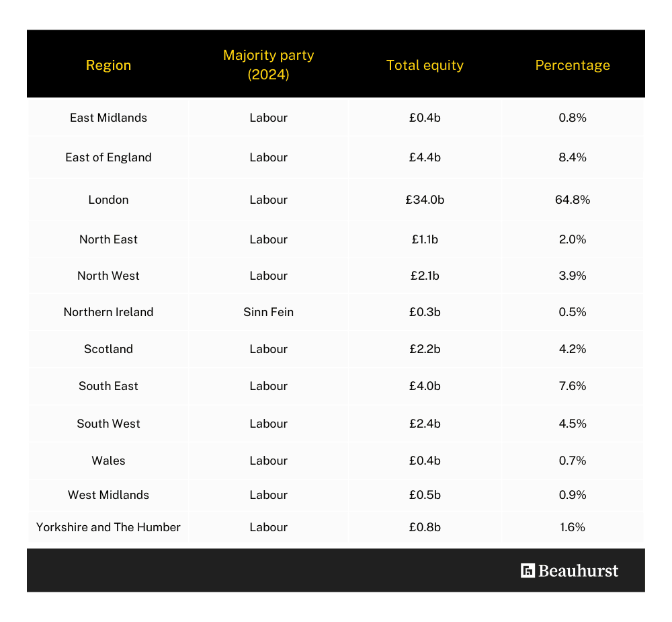Select the East Midlands region cell

pos(108,118)
